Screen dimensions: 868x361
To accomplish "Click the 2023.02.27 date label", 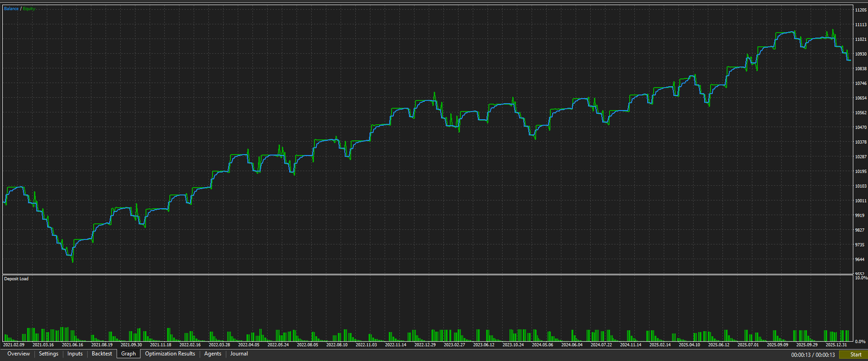I will click(454, 345).
